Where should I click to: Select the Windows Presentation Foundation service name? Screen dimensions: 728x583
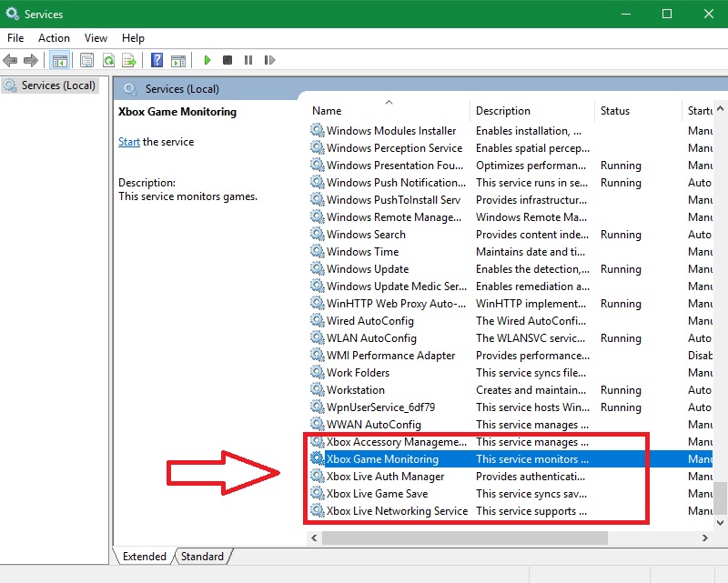pos(395,166)
